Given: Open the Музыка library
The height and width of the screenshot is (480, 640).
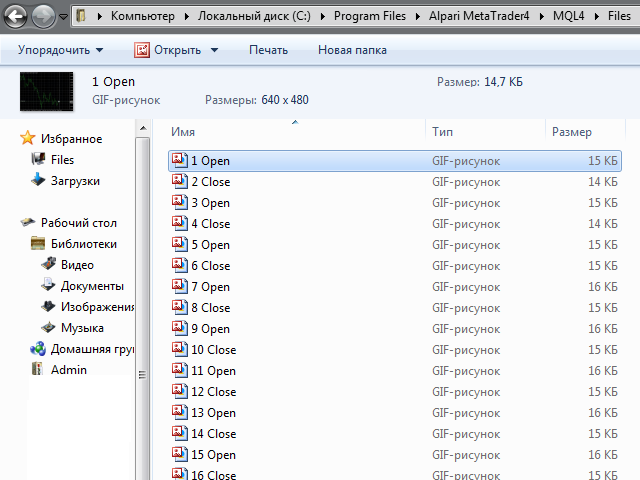Looking at the screenshot, I should point(82,328).
